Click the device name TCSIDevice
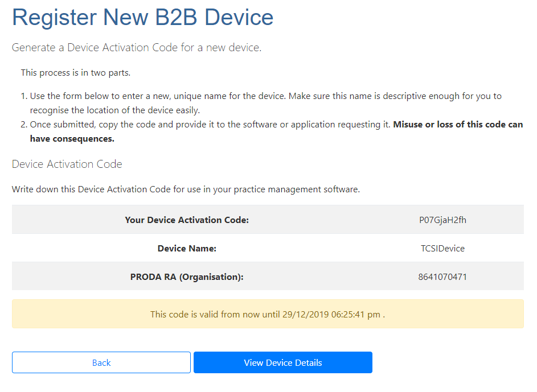The image size is (537, 392). pyautogui.click(x=442, y=249)
